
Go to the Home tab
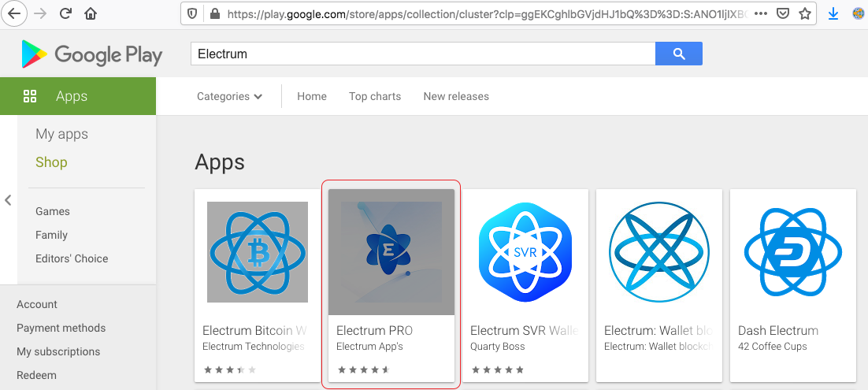pyautogui.click(x=312, y=96)
